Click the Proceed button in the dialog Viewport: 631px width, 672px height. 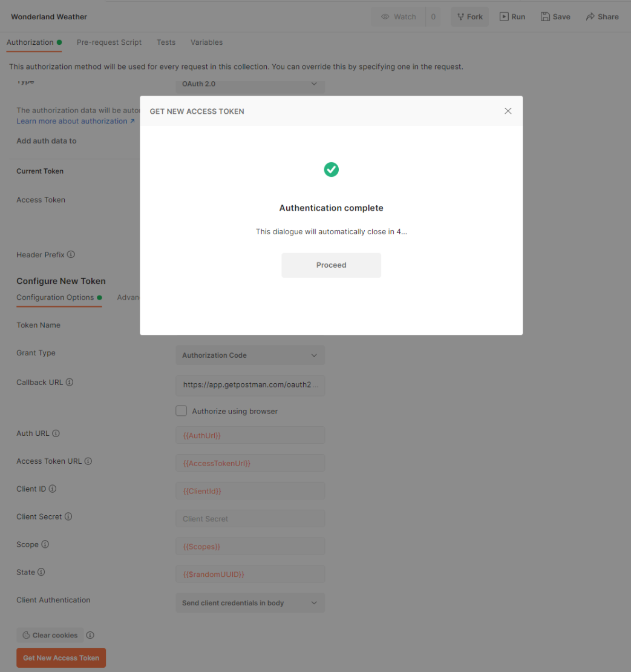pos(331,265)
